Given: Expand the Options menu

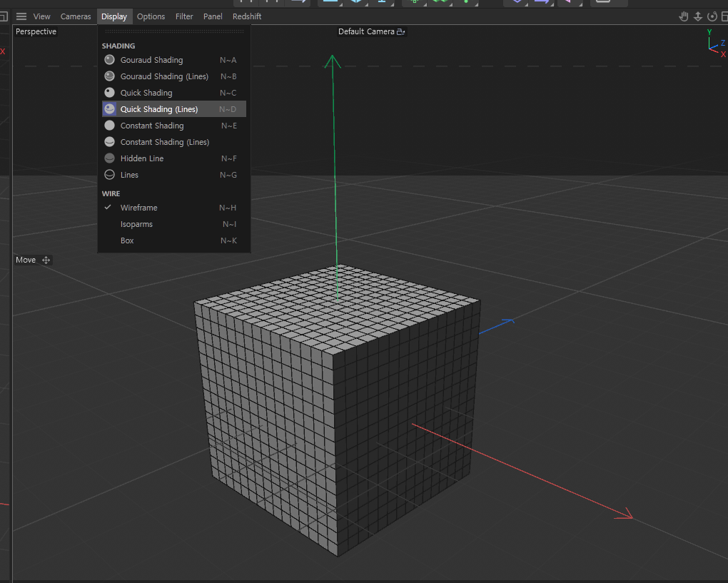Looking at the screenshot, I should point(151,16).
